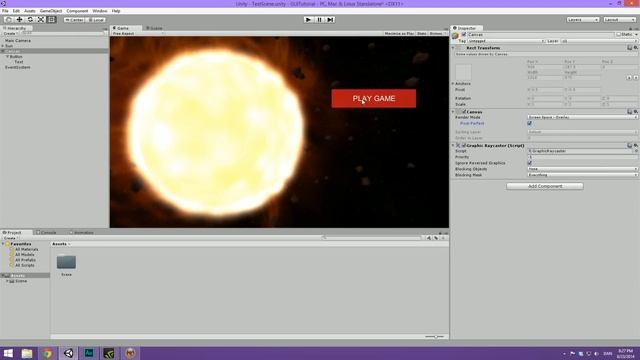Click the Project search field
Image resolution: width=640 pixels, height=360 pixels.
point(371,238)
